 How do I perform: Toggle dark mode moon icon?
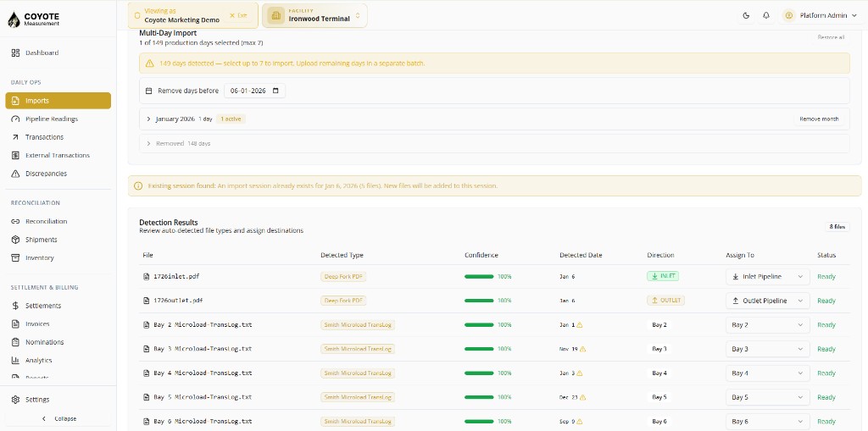746,15
